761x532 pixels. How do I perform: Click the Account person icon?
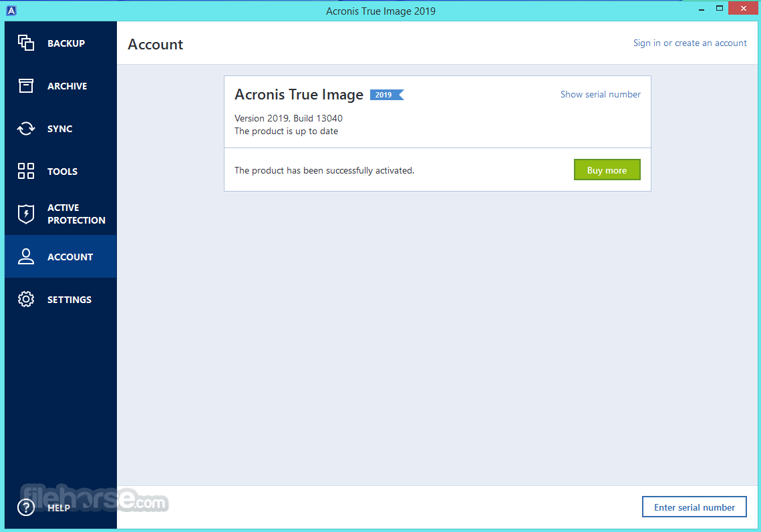pos(25,256)
